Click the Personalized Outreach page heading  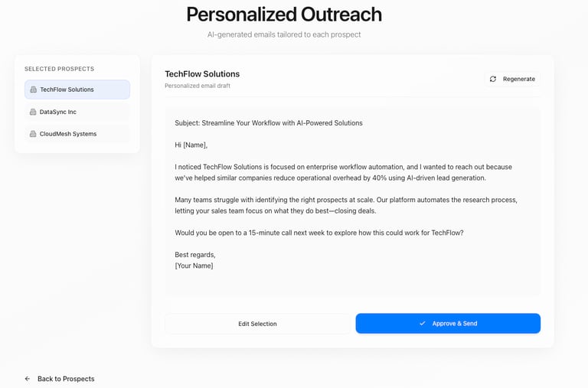coord(284,15)
